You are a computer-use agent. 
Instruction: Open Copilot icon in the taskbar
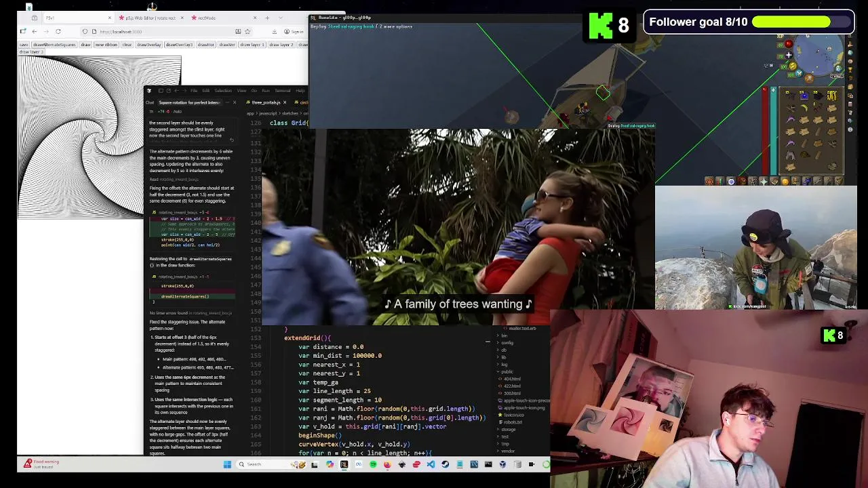[330, 464]
